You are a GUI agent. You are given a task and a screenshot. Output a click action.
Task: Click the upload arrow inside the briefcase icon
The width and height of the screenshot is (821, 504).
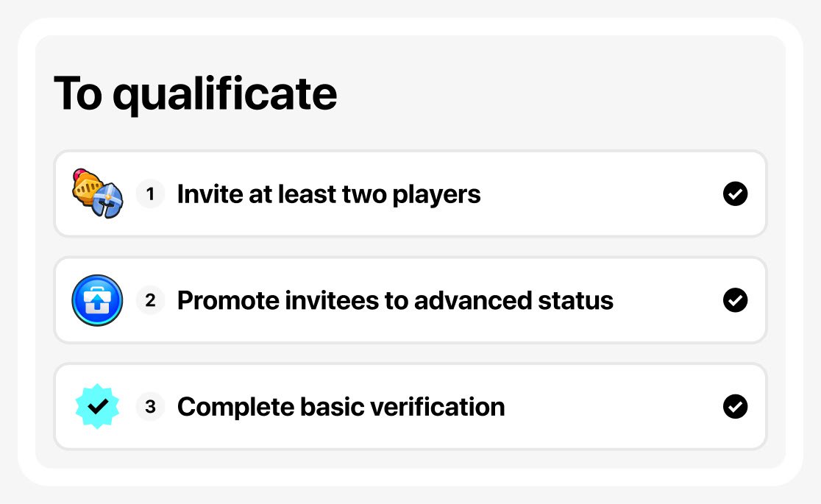97,300
